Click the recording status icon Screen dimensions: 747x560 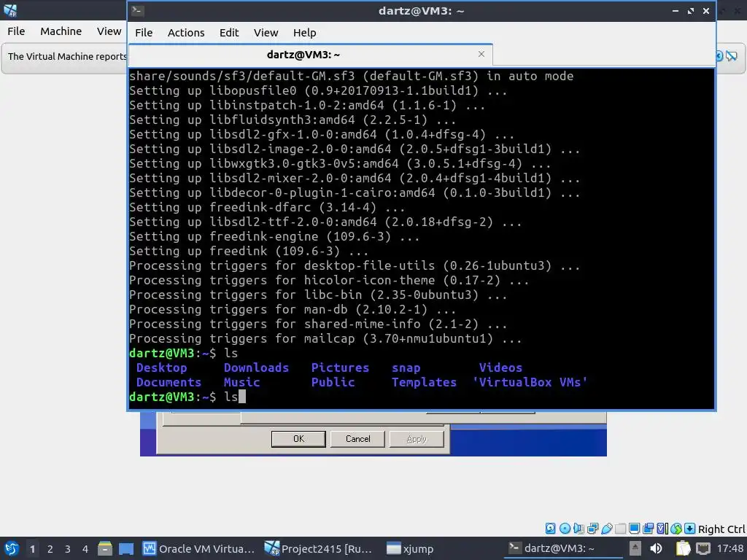648,529
